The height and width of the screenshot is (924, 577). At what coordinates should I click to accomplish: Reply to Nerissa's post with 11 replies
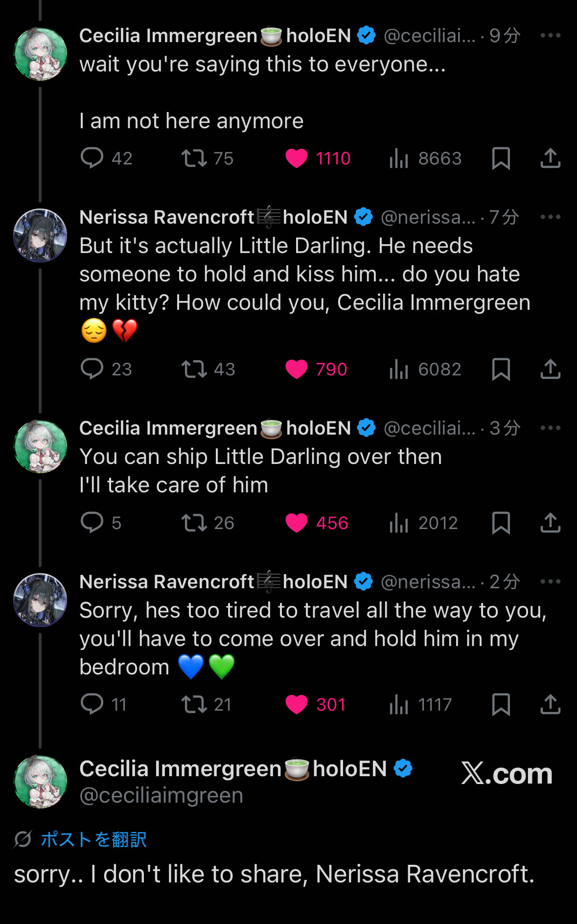(x=92, y=704)
